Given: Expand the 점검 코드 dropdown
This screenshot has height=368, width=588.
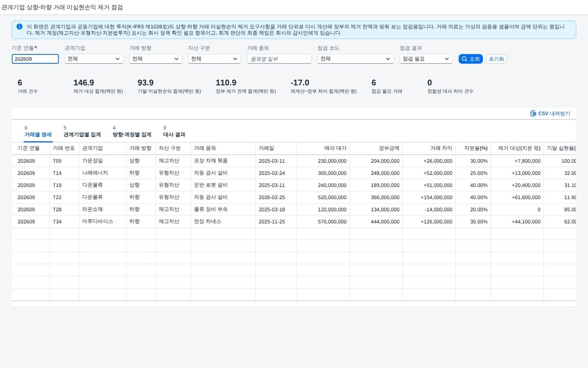Looking at the screenshot, I should click(356, 59).
